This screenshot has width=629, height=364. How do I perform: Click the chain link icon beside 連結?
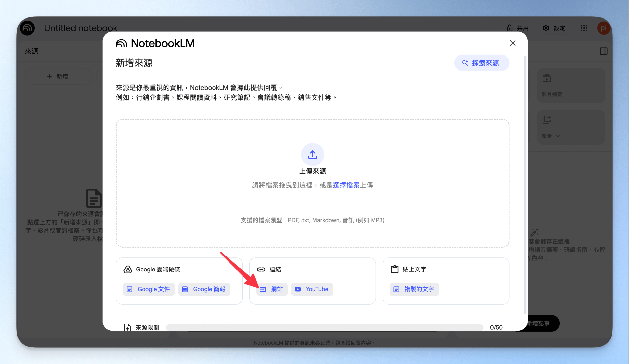pos(261,269)
